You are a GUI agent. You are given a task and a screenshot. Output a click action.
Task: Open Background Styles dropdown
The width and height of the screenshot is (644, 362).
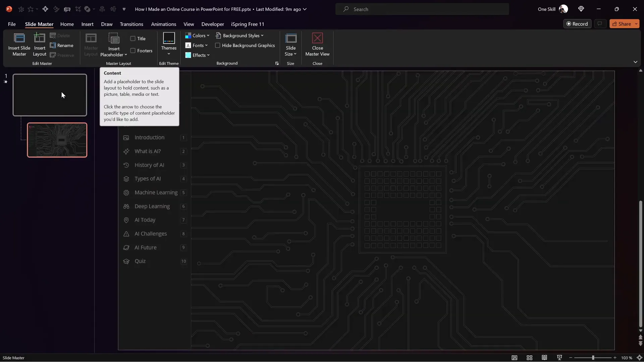[x=239, y=36]
